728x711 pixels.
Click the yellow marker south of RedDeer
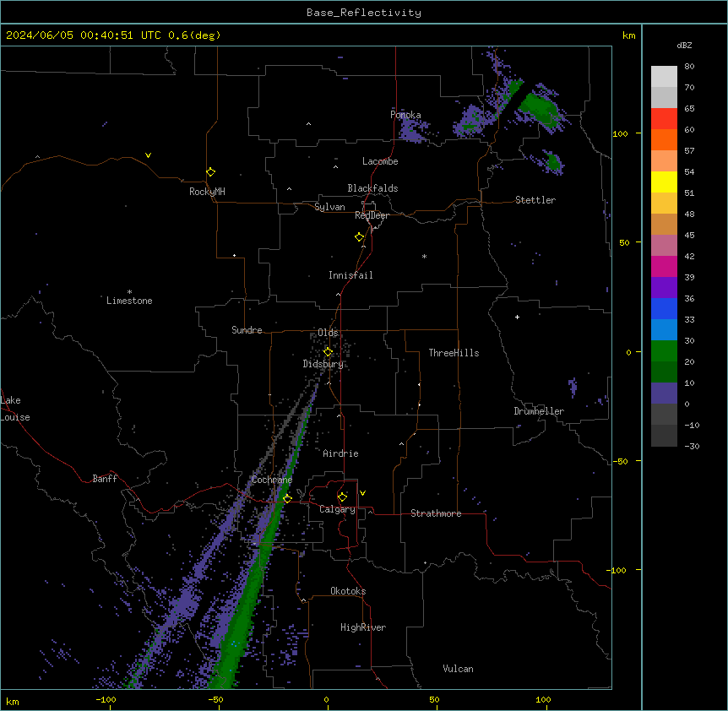click(x=359, y=237)
